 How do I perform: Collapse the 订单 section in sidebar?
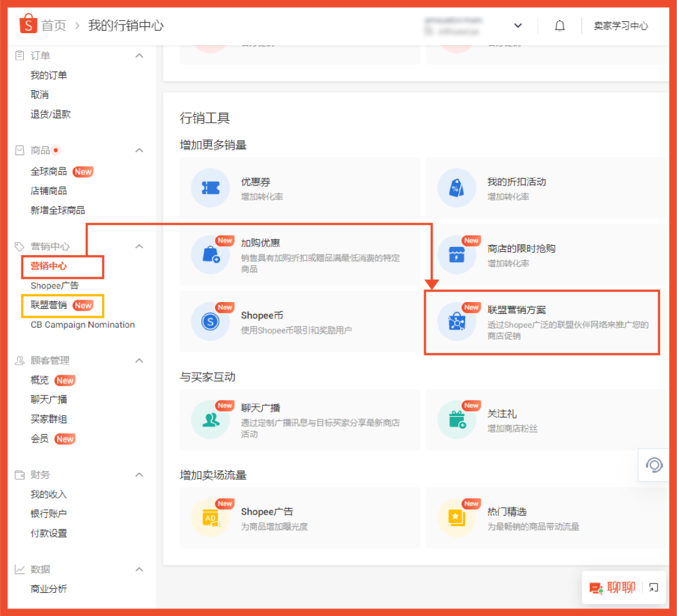tap(139, 55)
